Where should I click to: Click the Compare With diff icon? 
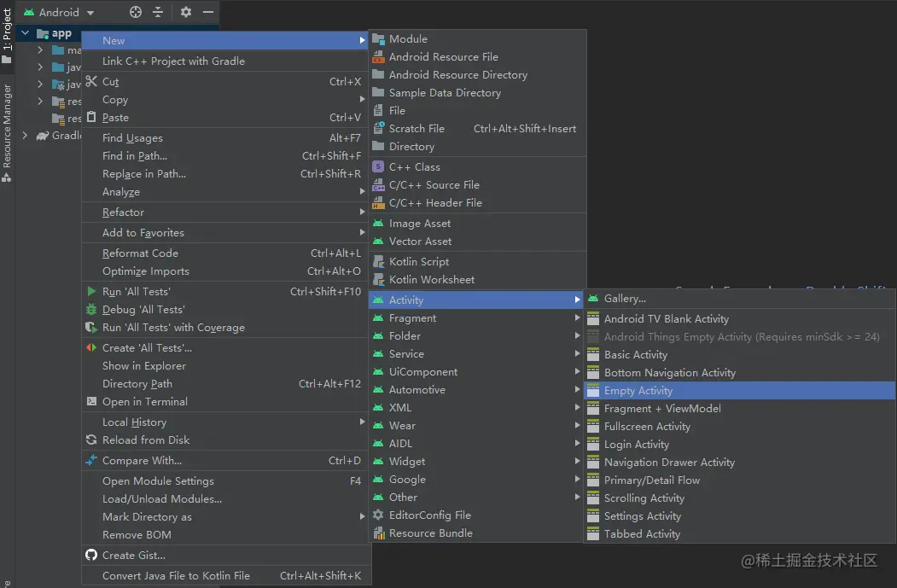pos(91,461)
